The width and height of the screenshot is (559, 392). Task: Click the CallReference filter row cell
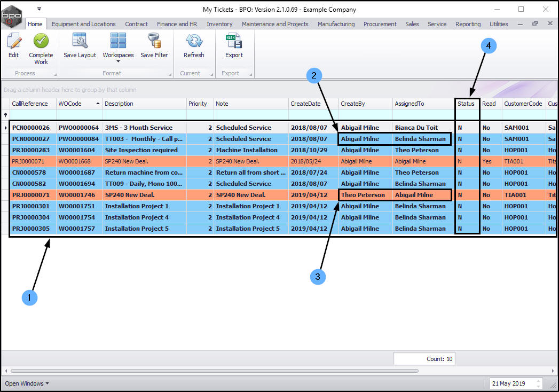pos(33,115)
